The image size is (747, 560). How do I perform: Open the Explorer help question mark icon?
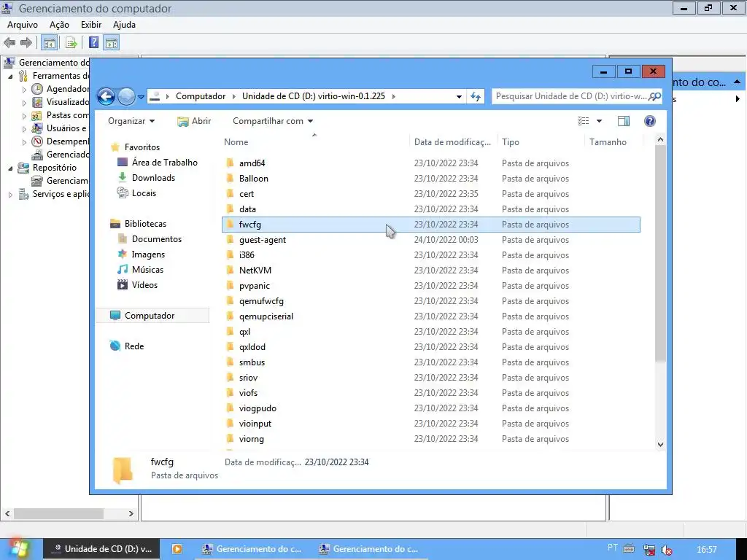(x=649, y=121)
